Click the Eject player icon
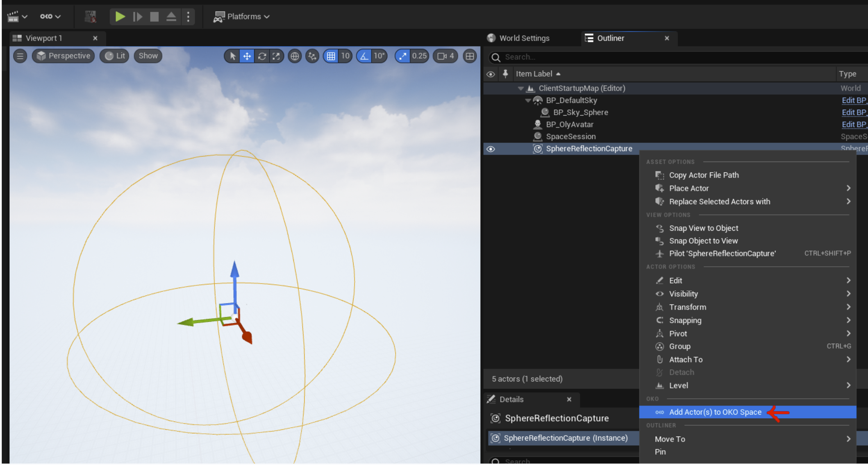 pyautogui.click(x=171, y=17)
